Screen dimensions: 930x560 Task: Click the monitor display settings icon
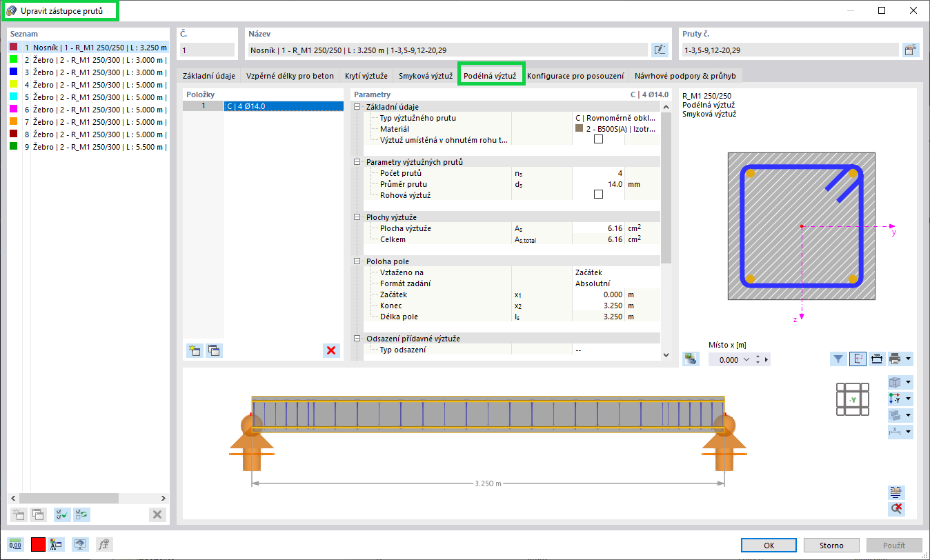[x=81, y=544]
